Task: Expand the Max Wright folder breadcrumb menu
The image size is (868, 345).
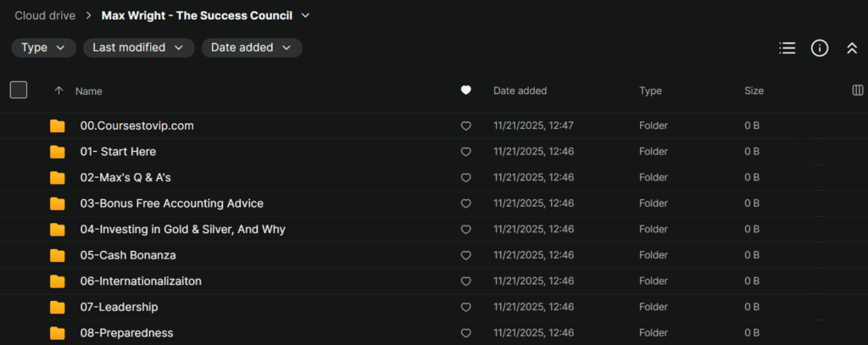Action: click(x=305, y=15)
